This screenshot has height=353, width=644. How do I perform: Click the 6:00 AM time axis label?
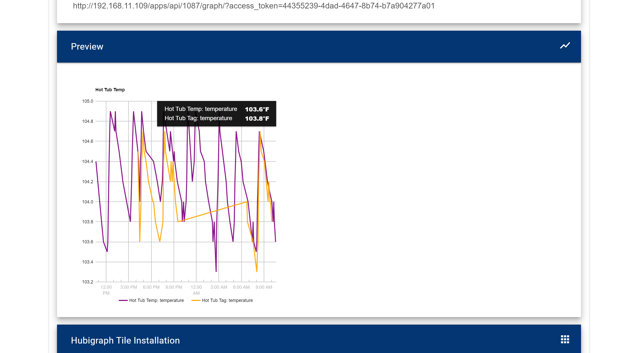coord(241,287)
